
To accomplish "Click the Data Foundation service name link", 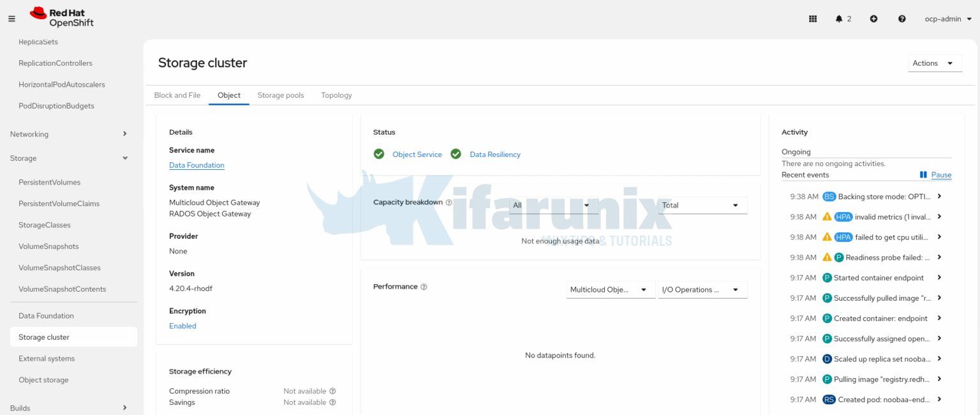I will pos(197,165).
